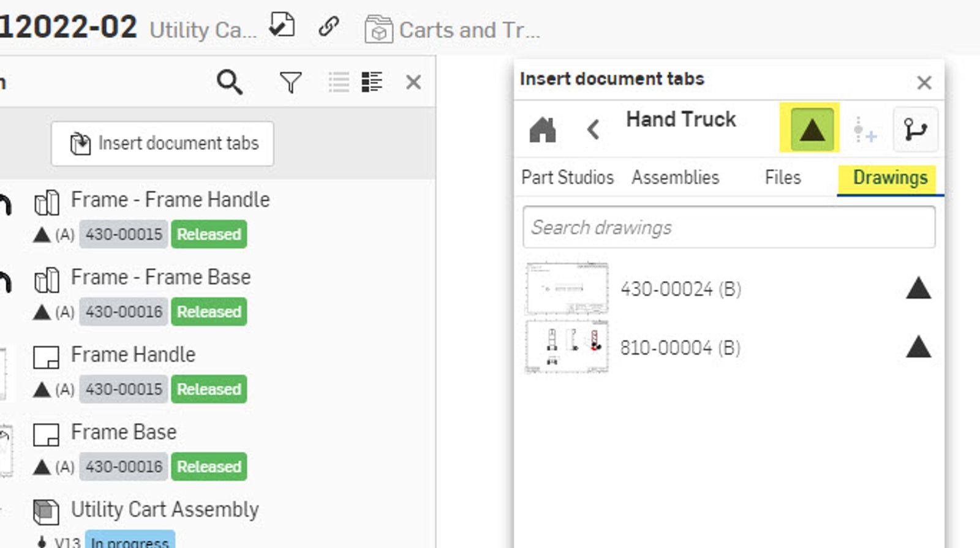Navigate back with the left chevron
The image size is (980, 548).
pos(592,130)
